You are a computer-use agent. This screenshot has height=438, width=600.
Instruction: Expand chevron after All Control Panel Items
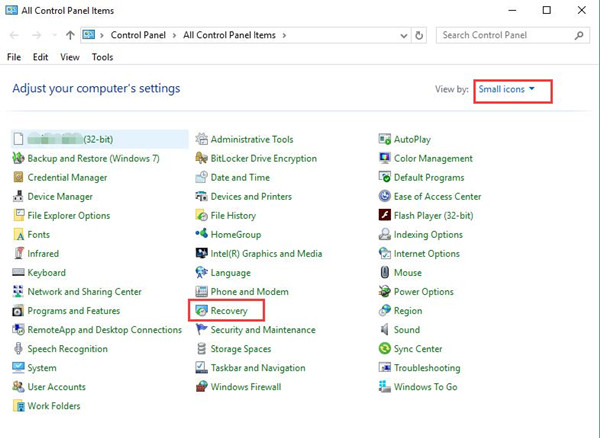pyautogui.click(x=284, y=36)
